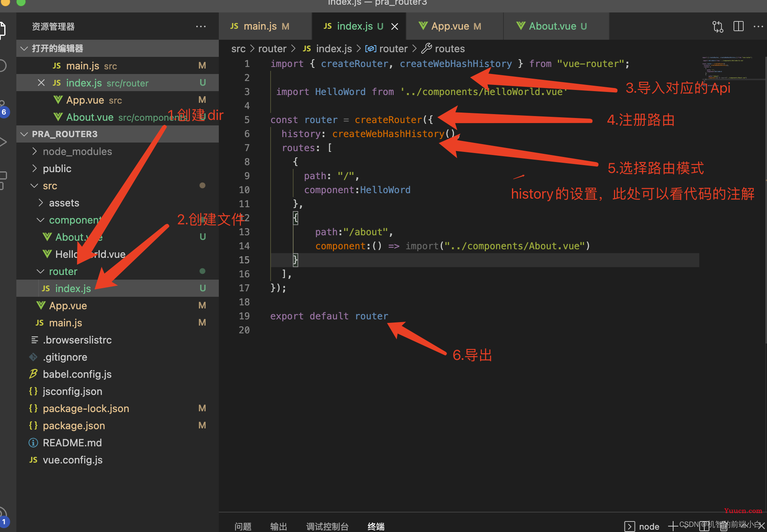The height and width of the screenshot is (532, 767).
Task: Click the router folder breadcrumb segment
Action: pyautogui.click(x=272, y=49)
